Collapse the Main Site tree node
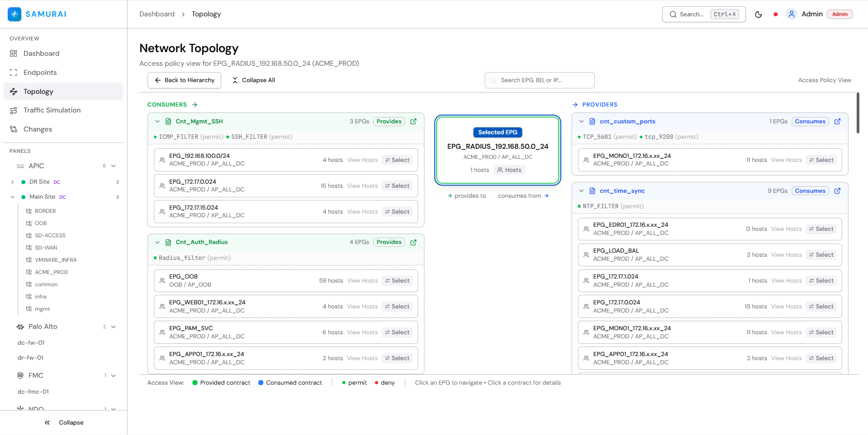Screen dimensions: 868x435 tap(12, 196)
